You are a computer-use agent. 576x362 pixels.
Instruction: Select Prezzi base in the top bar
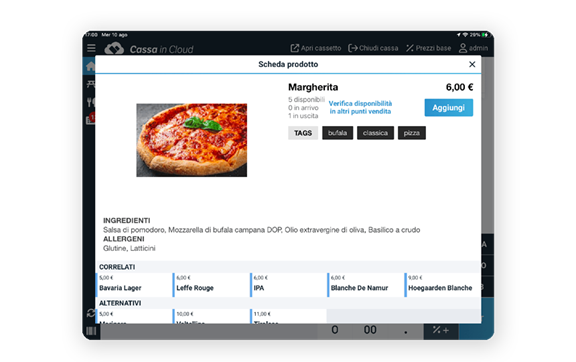[x=428, y=48]
